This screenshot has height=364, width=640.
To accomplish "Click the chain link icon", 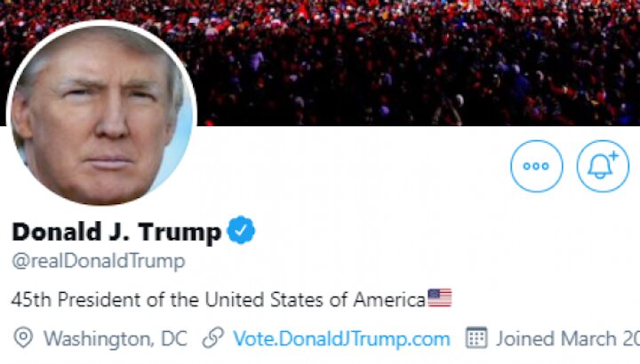I will (213, 338).
